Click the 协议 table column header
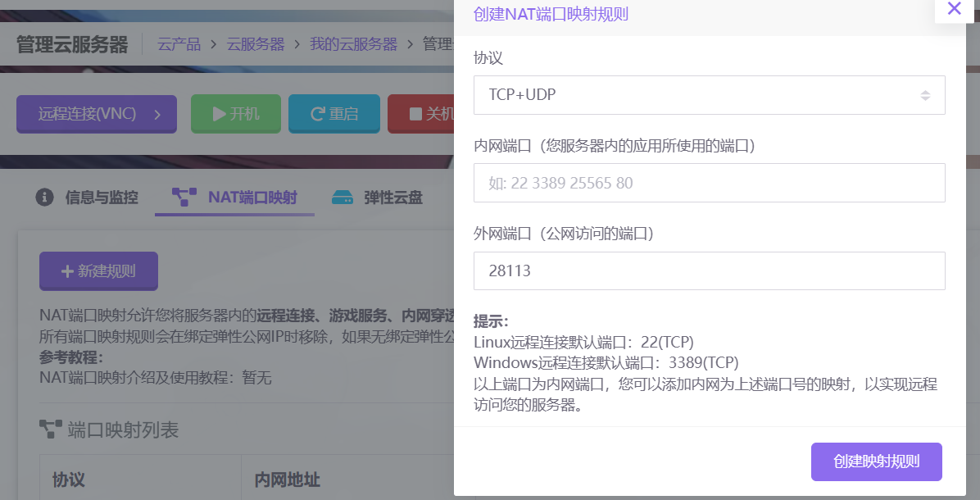The width and height of the screenshot is (980, 500). 69,480
